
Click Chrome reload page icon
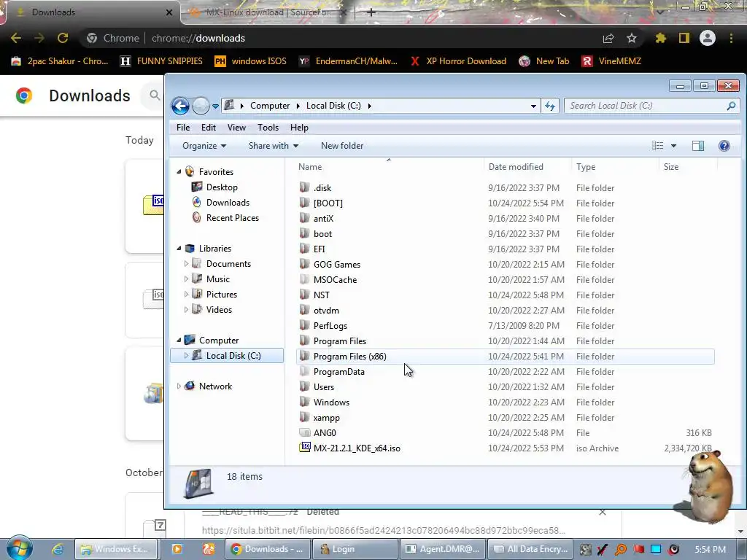(x=63, y=38)
